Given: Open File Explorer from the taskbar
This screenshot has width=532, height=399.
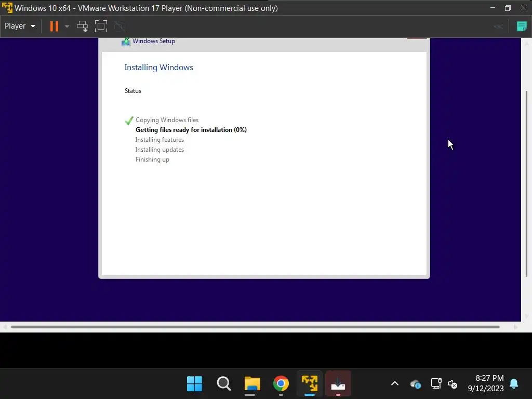Looking at the screenshot, I should coord(252,384).
